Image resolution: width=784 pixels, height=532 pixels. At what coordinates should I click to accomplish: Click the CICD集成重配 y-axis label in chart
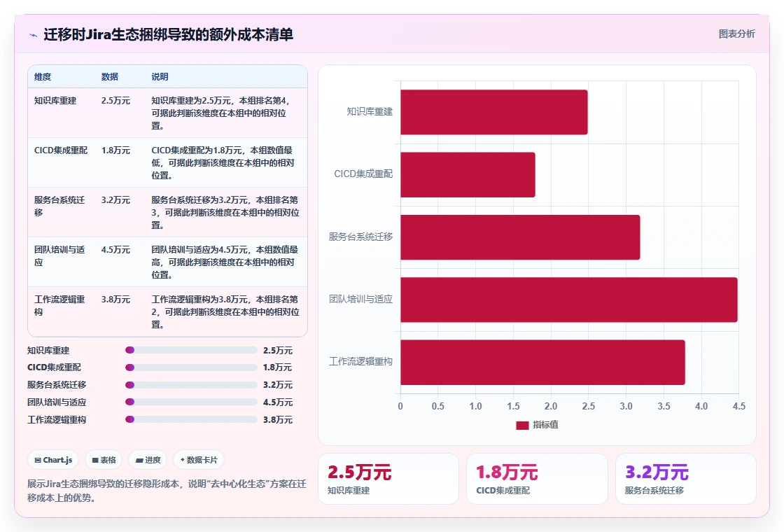[x=363, y=174]
